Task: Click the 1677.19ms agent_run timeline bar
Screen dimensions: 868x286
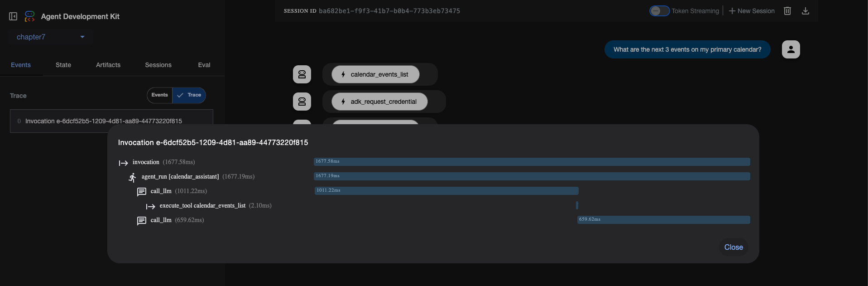Action: coord(532,176)
